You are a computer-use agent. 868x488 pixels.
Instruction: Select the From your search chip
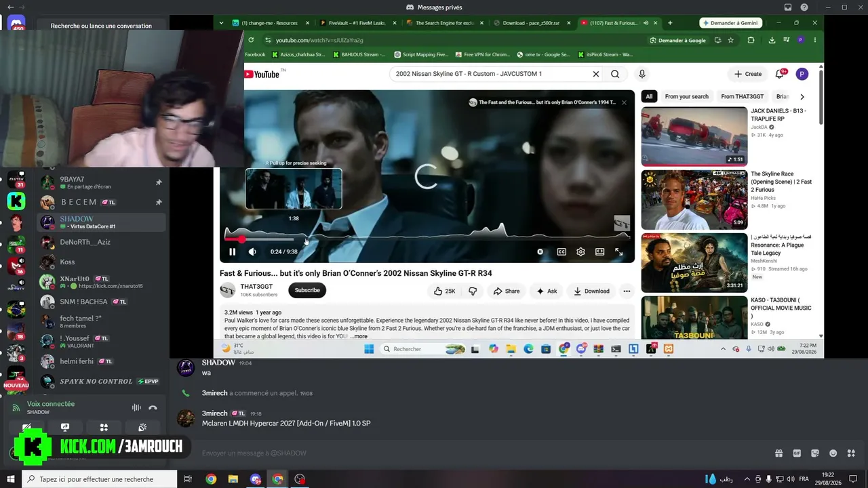point(686,96)
